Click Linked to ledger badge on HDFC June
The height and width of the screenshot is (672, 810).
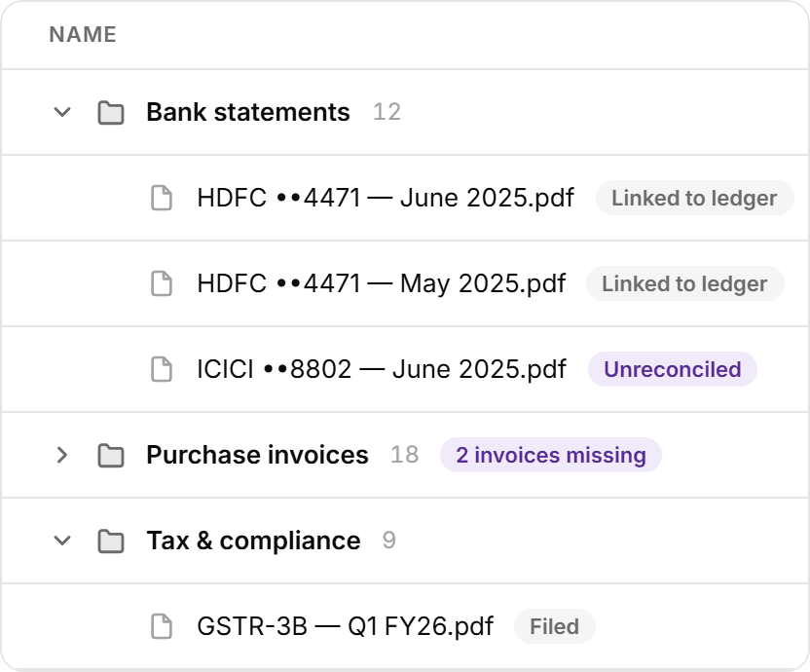coord(694,198)
